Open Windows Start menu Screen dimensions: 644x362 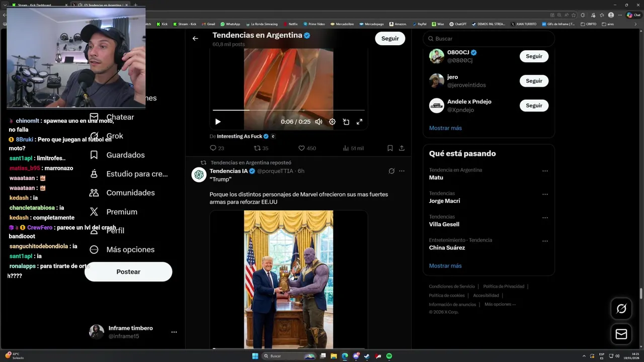pos(255,356)
